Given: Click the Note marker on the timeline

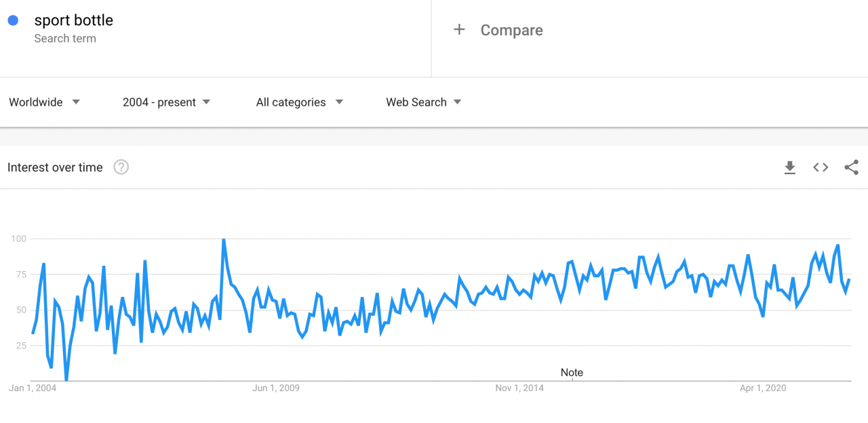Looking at the screenshot, I should (x=572, y=373).
